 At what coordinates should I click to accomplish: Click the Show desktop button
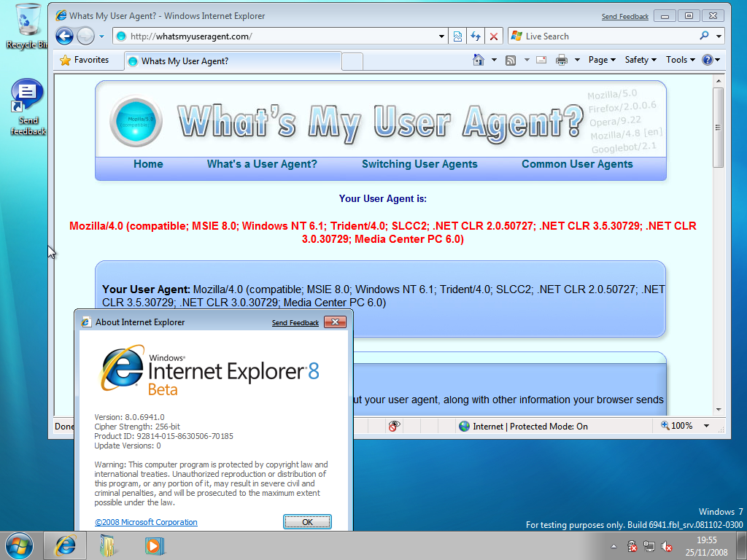(742, 546)
